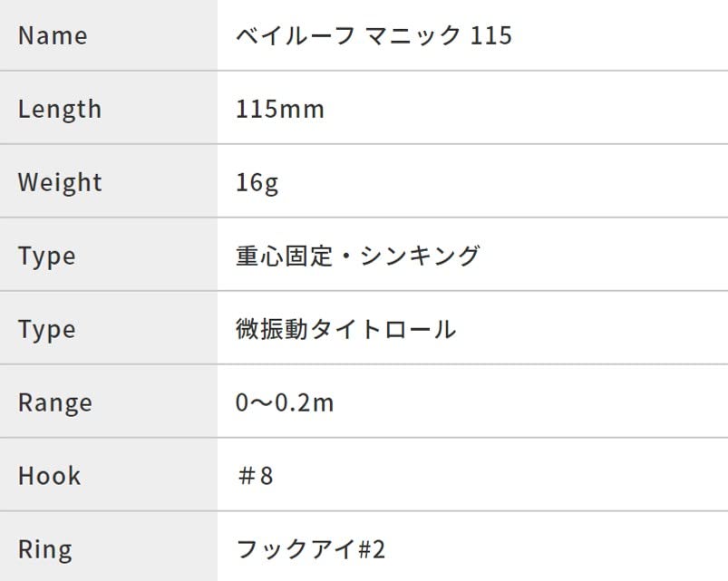This screenshot has width=728, height=581.
Task: Select the フックアイ#2 ring value
Action: (310, 550)
